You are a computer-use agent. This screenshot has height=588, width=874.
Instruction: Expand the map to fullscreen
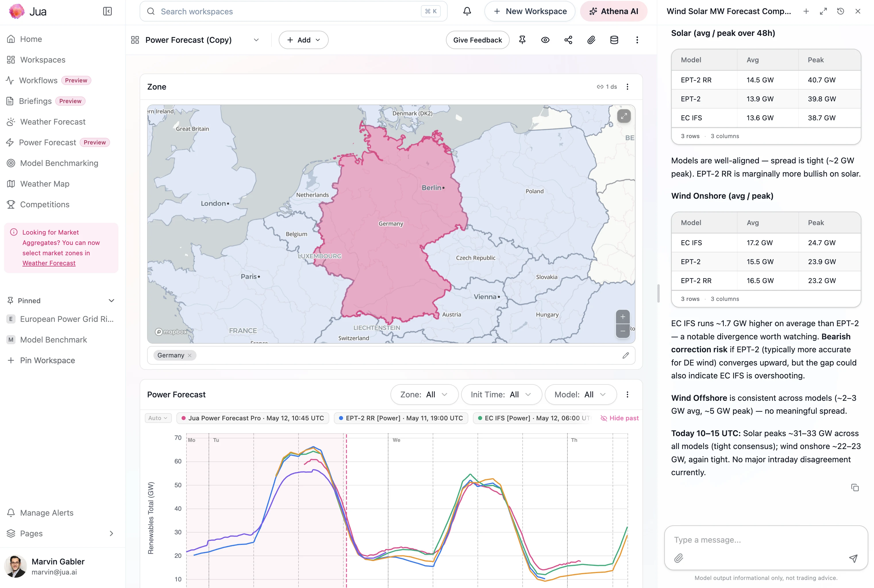pos(624,116)
